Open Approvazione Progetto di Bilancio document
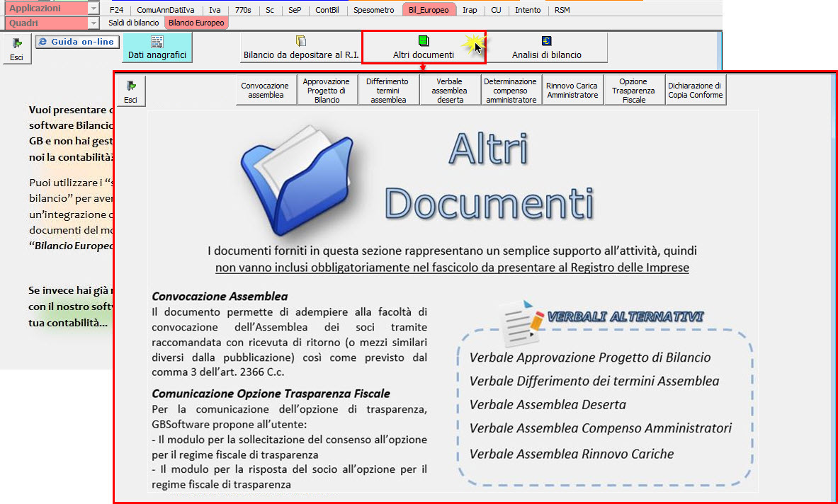Image resolution: width=838 pixels, height=504 pixels. (327, 91)
